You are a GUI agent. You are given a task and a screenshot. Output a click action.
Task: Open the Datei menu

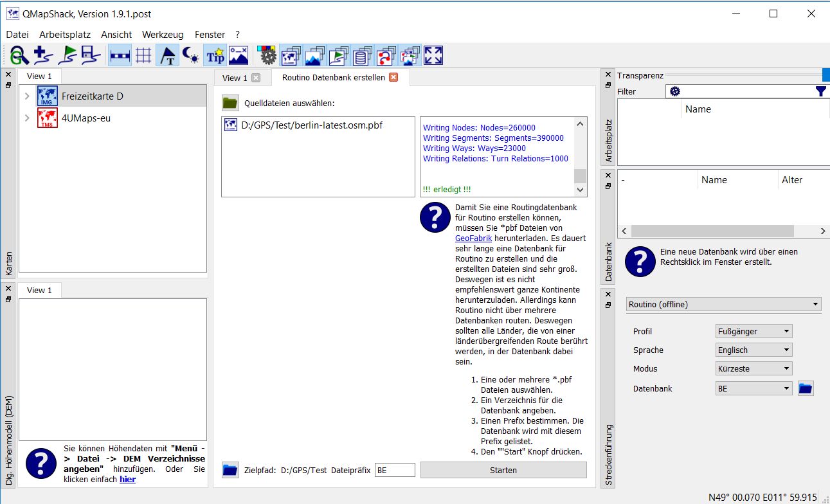(17, 35)
